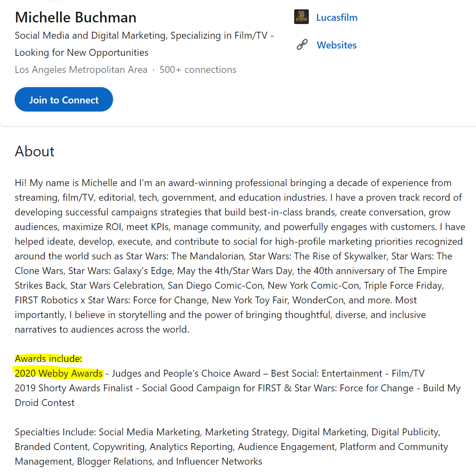Click the 'Droid Contest' text
This screenshot has height=474, width=476.
[x=45, y=403]
